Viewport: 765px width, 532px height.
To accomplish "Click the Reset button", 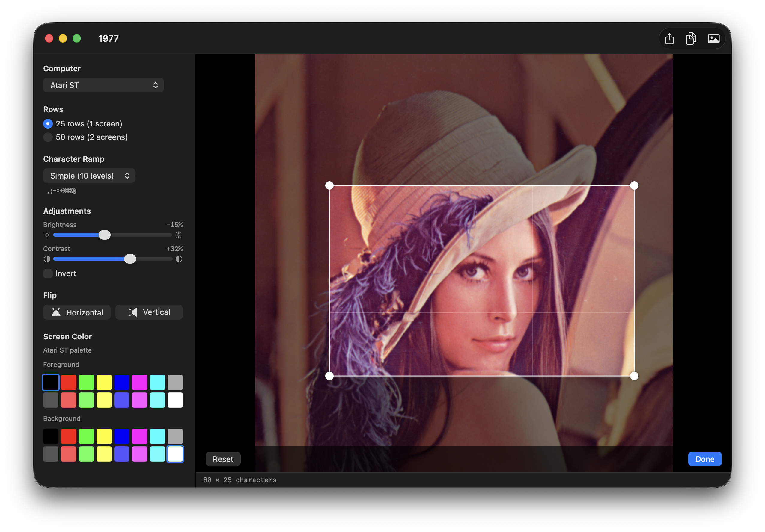I will 223,459.
